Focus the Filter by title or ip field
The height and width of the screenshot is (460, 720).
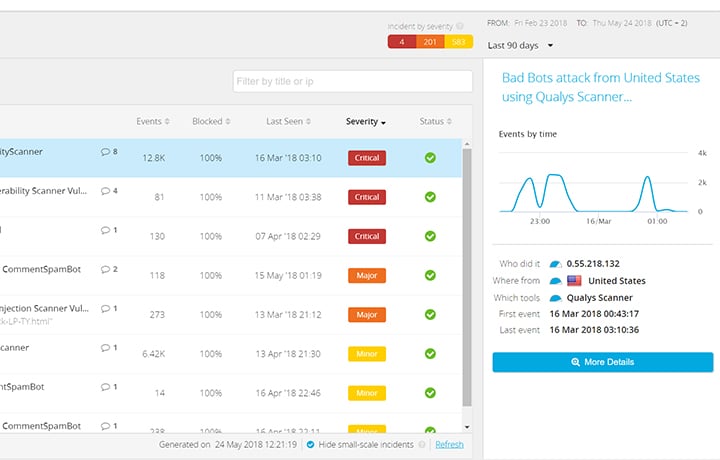353,81
